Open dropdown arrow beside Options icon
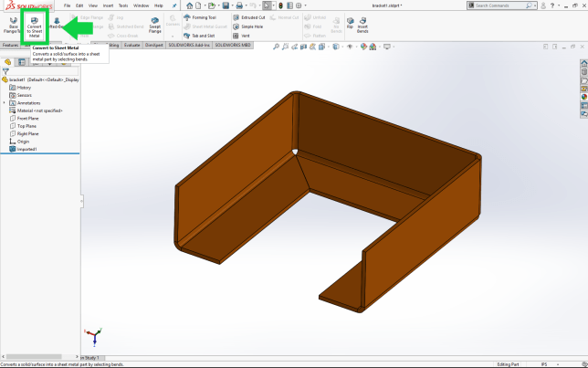 pyautogui.click(x=305, y=5)
